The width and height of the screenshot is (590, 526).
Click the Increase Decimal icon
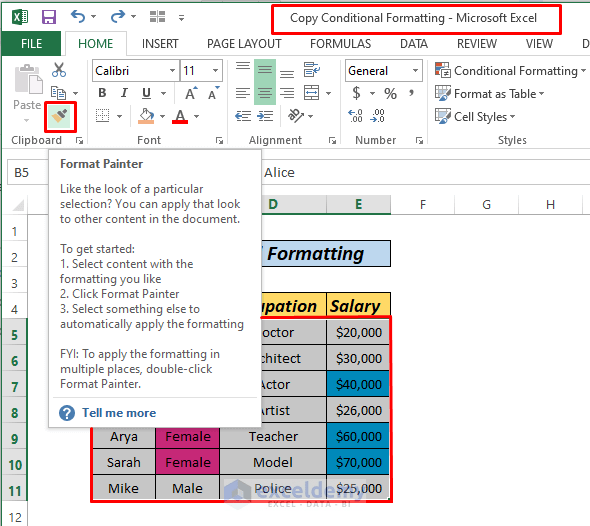355,116
